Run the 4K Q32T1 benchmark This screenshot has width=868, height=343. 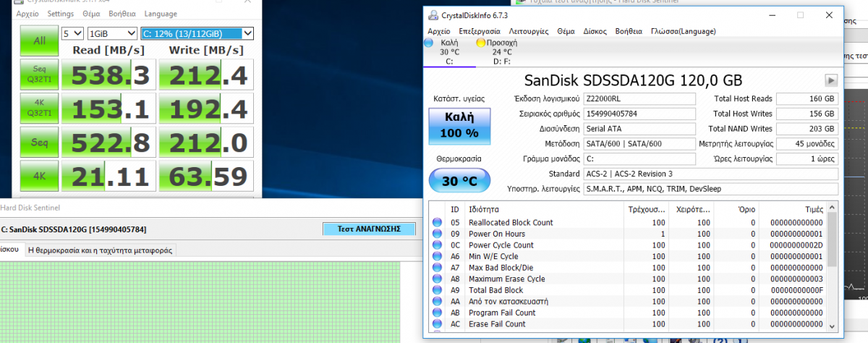(39, 109)
